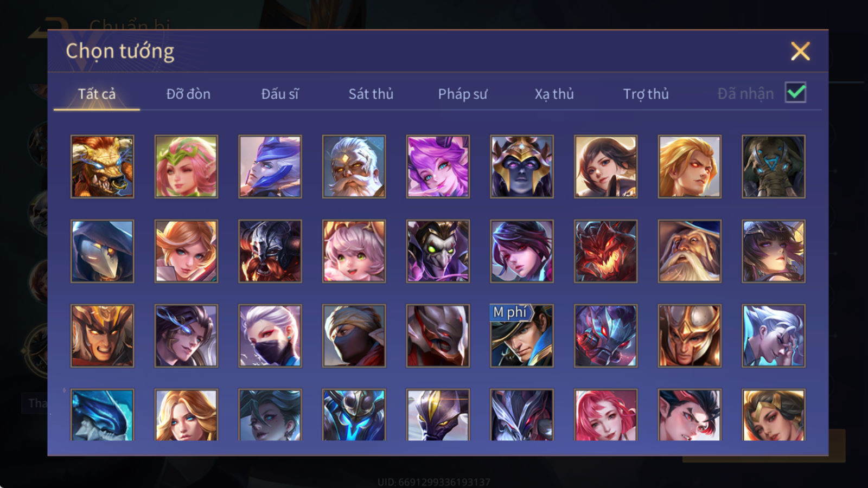Select the elephant armored hero portrait
The width and height of the screenshot is (868, 488).
774,166
